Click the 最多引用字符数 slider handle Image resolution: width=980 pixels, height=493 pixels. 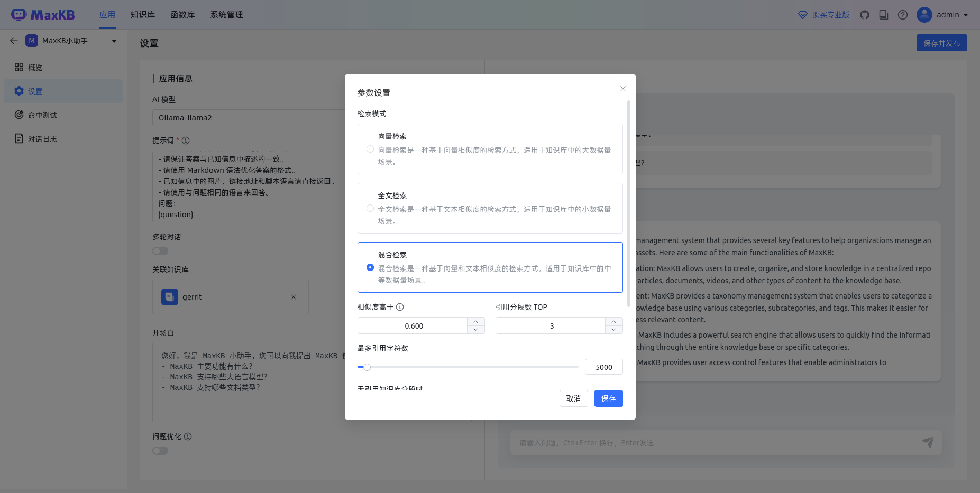[x=367, y=367]
